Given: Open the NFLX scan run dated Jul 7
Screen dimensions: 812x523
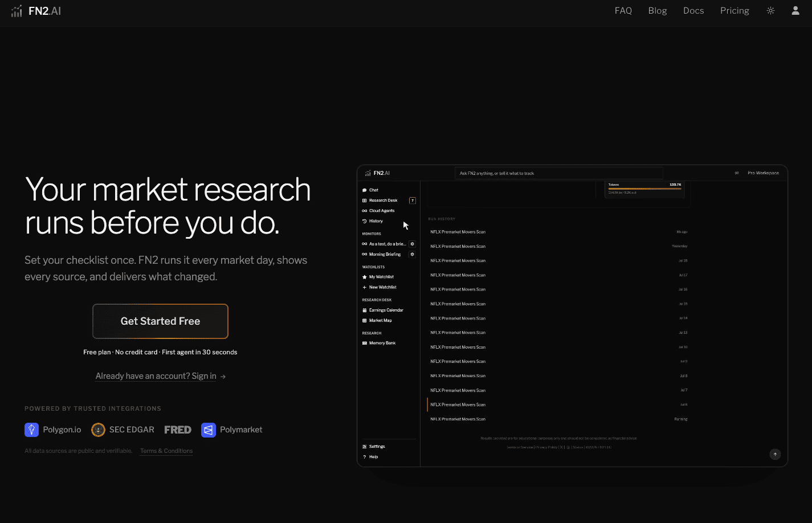Looking at the screenshot, I should coord(558,390).
